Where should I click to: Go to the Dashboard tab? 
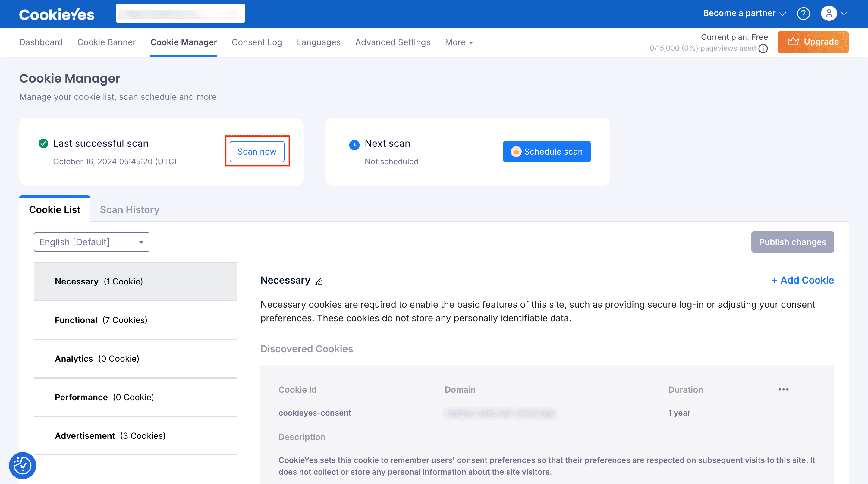coord(41,42)
